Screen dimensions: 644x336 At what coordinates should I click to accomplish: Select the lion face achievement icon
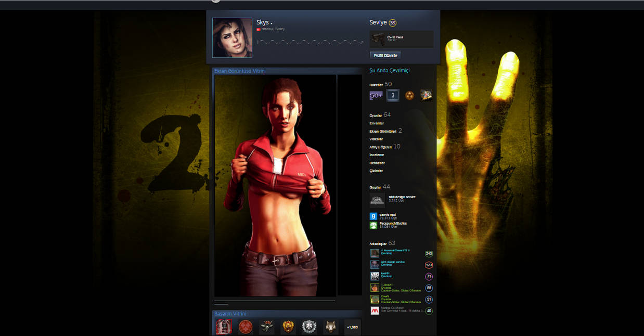(x=288, y=327)
